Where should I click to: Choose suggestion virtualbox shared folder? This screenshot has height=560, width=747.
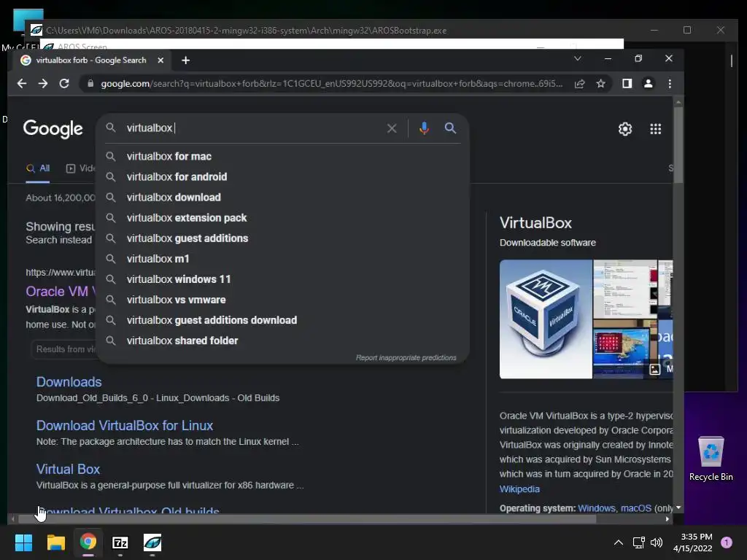[282, 341]
